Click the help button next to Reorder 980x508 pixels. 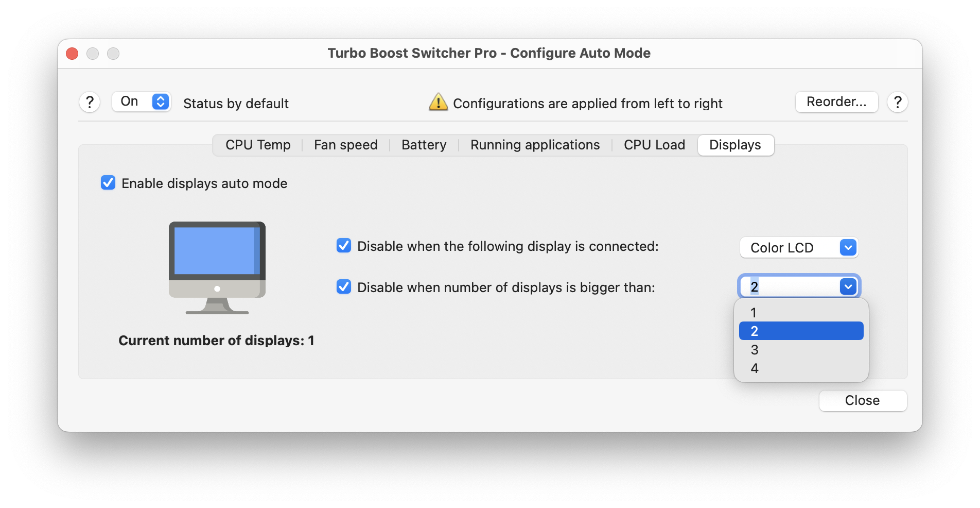pos(898,102)
